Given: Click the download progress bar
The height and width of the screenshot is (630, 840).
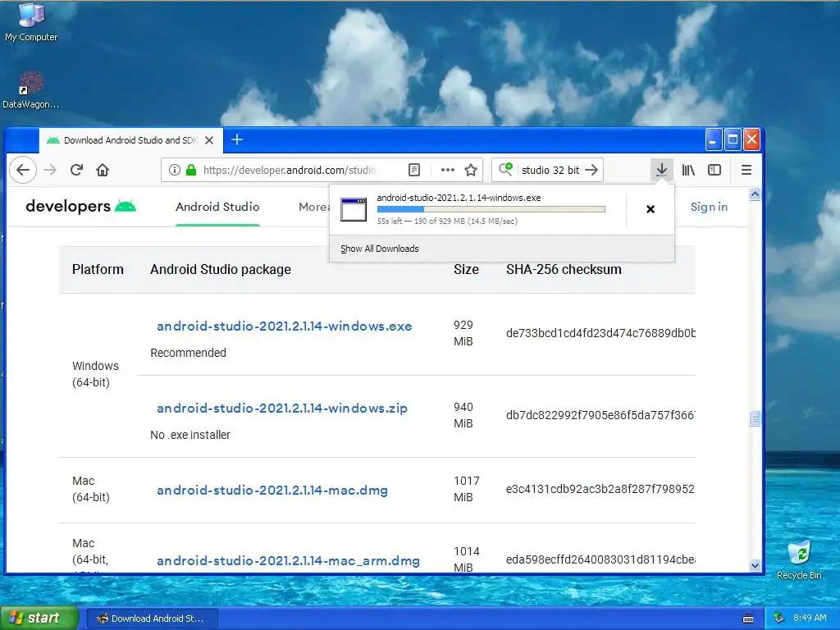Looking at the screenshot, I should pos(491,209).
